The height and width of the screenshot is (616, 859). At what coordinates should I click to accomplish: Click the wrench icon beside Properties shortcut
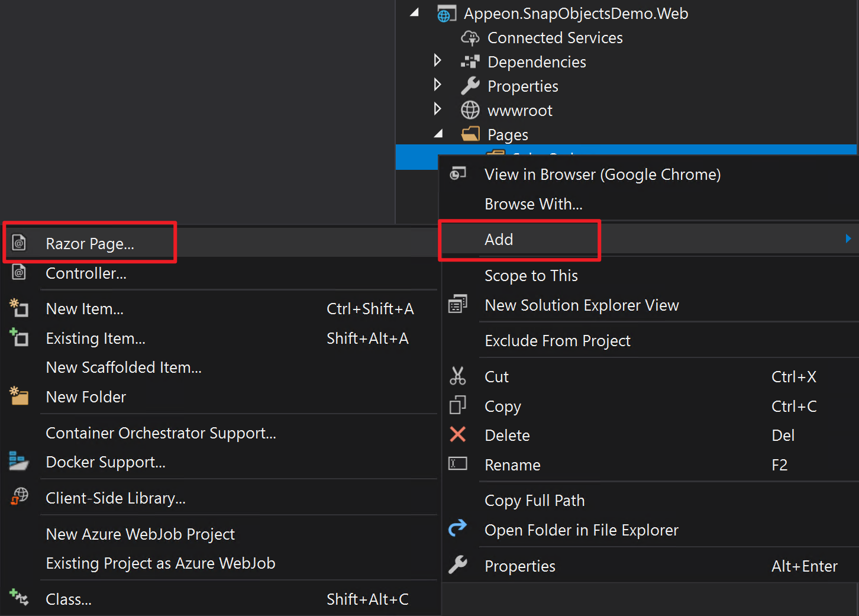[x=457, y=566]
